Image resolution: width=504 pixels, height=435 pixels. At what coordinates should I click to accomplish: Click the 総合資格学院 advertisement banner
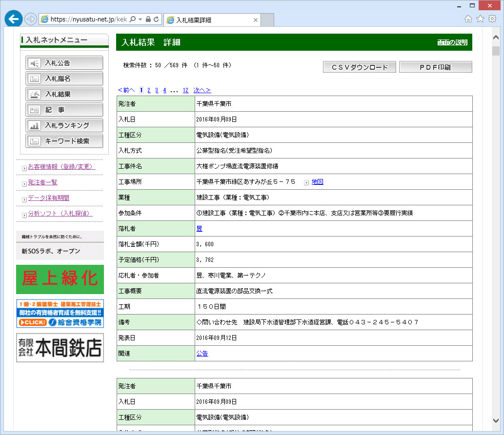tap(60, 314)
